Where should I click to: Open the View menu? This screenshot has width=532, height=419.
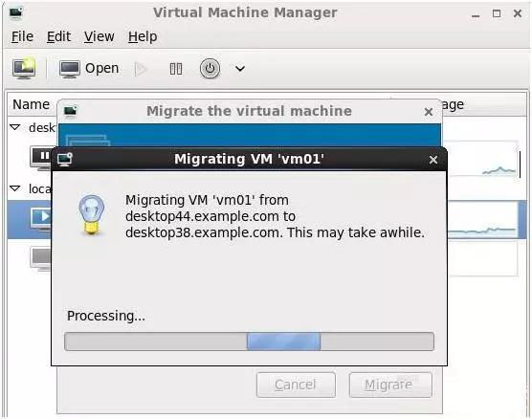tap(100, 36)
